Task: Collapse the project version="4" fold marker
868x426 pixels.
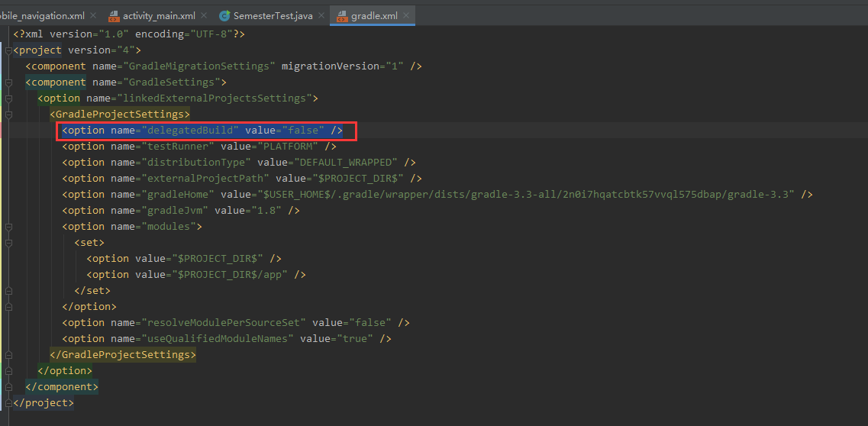Action: click(8, 50)
